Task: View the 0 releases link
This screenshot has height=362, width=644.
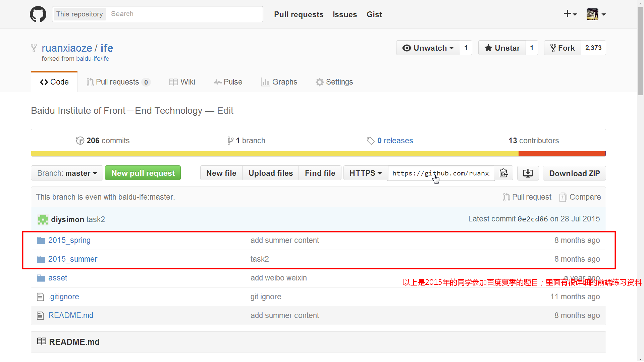Action: [390, 141]
